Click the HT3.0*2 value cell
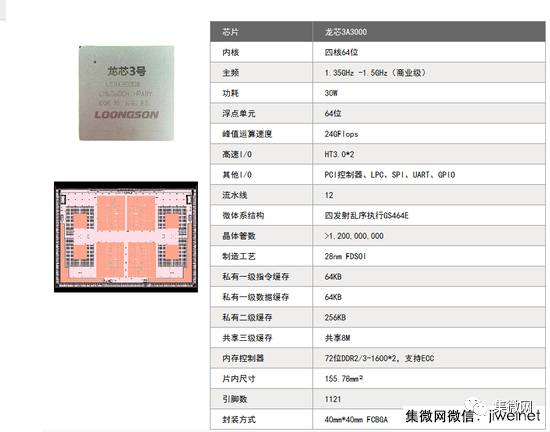This screenshot has width=550, height=432. pos(429,154)
